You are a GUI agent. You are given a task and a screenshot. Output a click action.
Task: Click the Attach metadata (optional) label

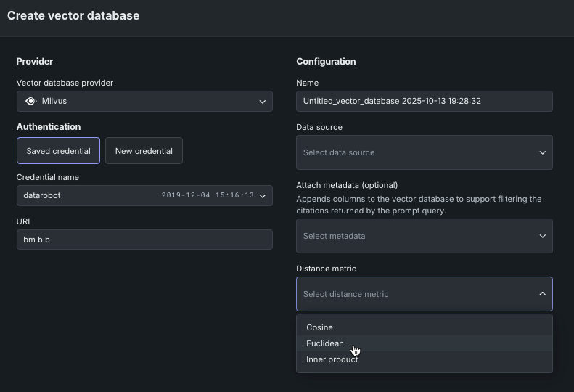(347, 185)
